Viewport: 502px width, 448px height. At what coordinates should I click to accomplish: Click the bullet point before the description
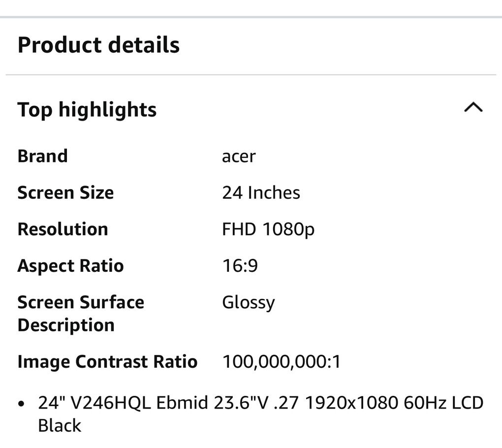click(21, 404)
